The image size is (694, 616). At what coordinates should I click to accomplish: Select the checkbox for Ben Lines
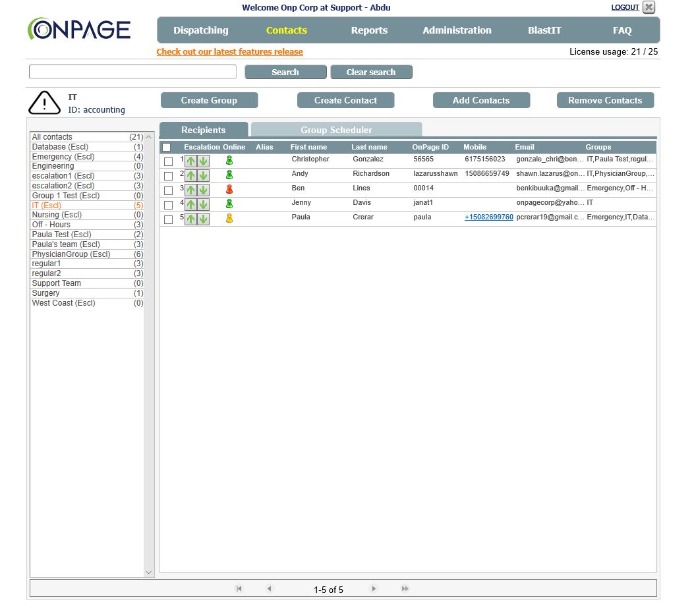[168, 191]
